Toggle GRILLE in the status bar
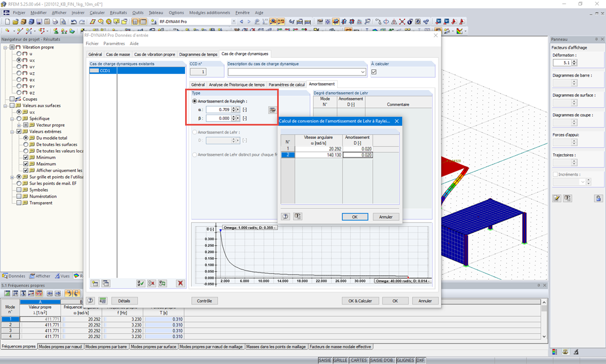 coord(340,360)
